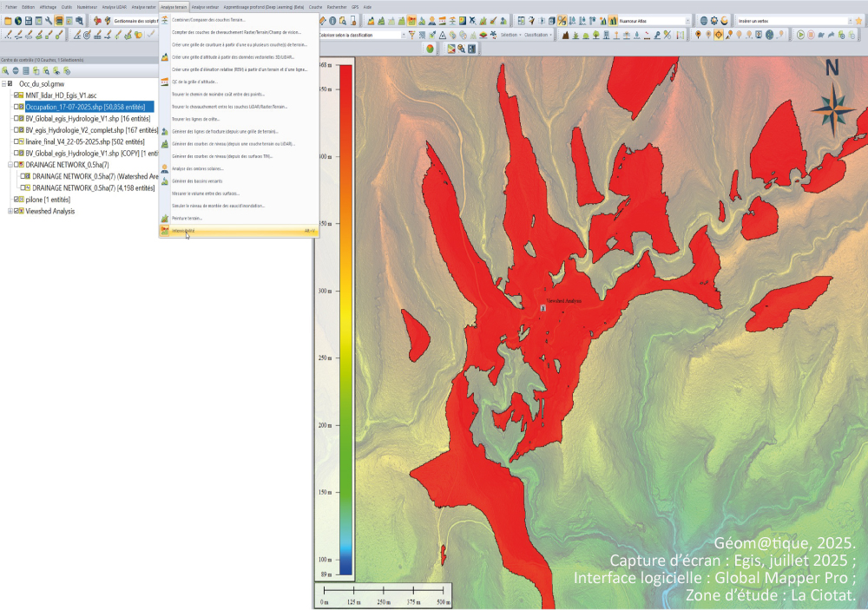
Task: Click the elevation color legend bar
Action: point(345,321)
